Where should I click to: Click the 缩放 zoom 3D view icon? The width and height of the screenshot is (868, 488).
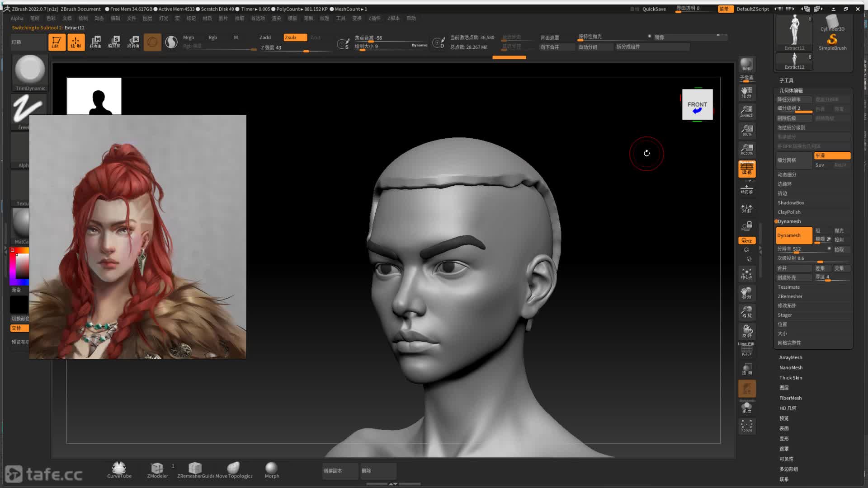point(746,312)
